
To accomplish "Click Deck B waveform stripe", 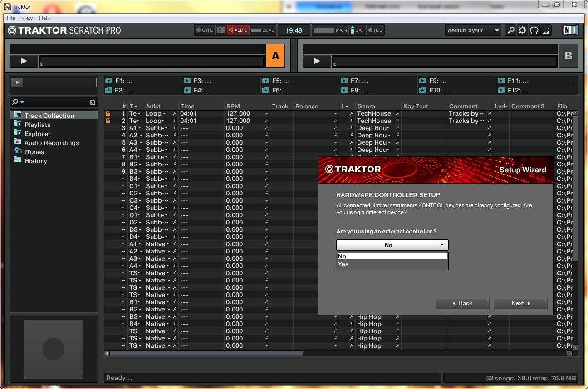I will tap(445, 61).
